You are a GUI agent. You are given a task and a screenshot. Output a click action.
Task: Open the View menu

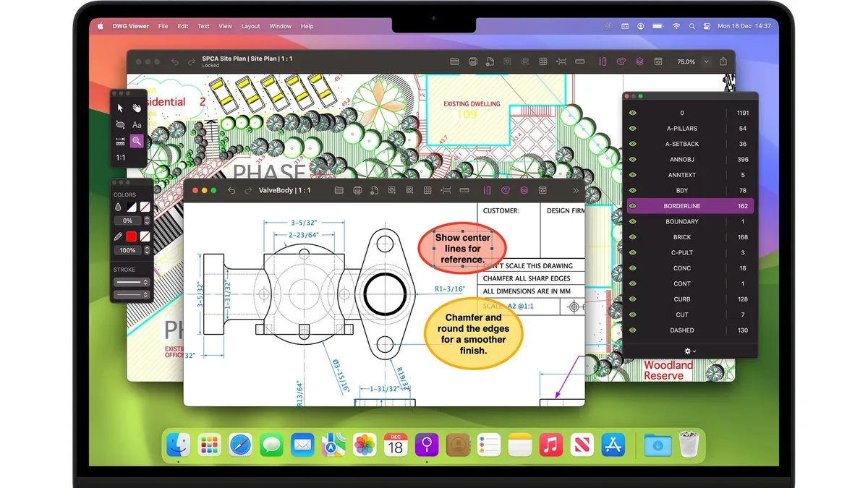226,26
